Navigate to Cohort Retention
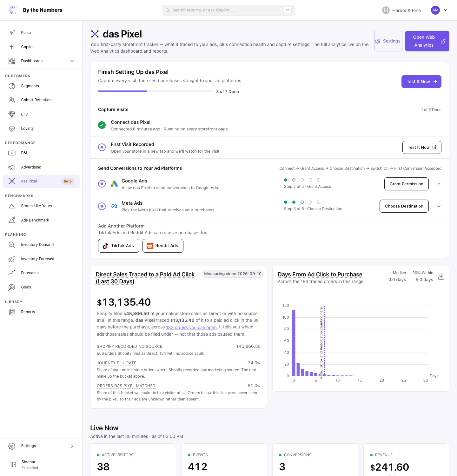The image size is (457, 476). tap(41, 100)
